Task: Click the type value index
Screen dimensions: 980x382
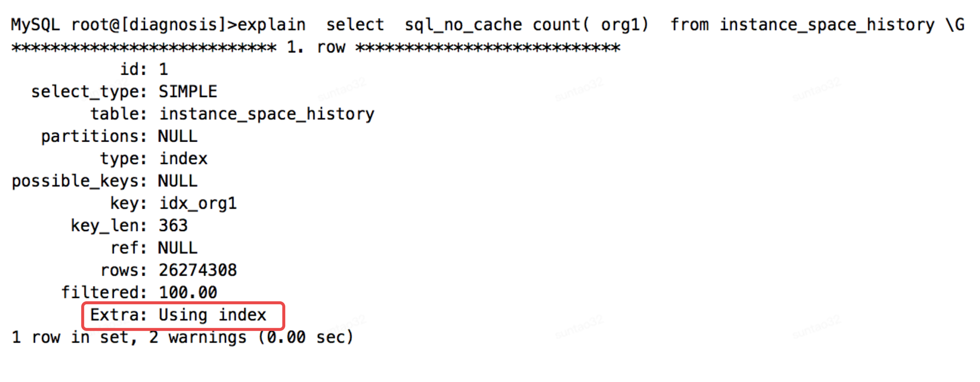Action: pos(183,158)
